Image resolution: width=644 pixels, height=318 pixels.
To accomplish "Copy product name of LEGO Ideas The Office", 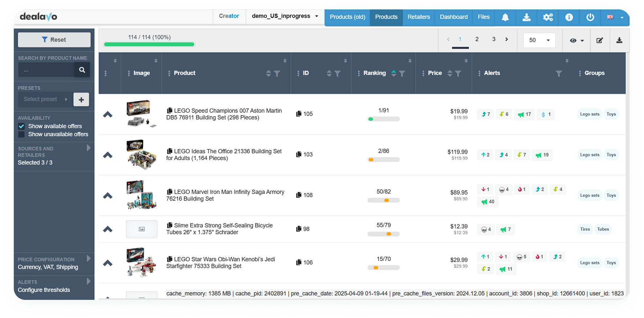I will point(170,151).
